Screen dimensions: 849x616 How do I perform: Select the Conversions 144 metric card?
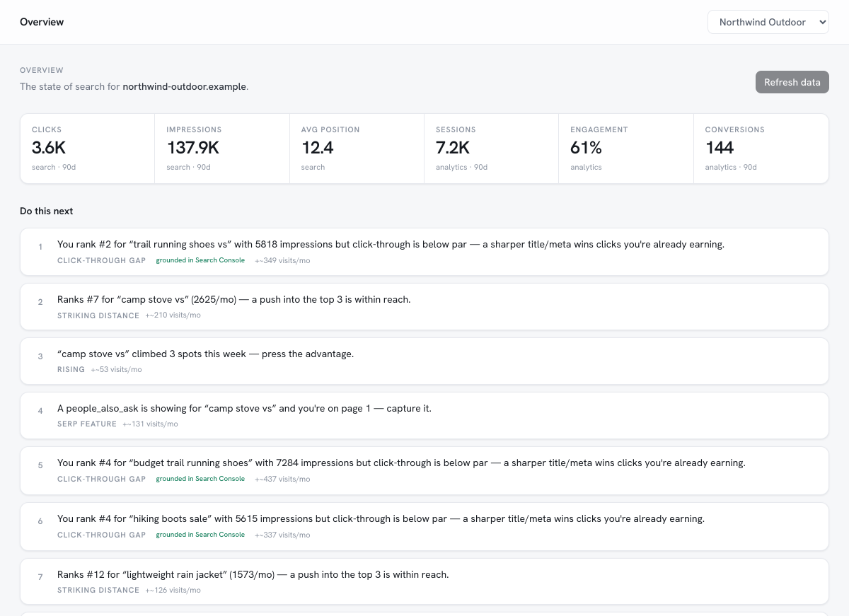tap(761, 149)
